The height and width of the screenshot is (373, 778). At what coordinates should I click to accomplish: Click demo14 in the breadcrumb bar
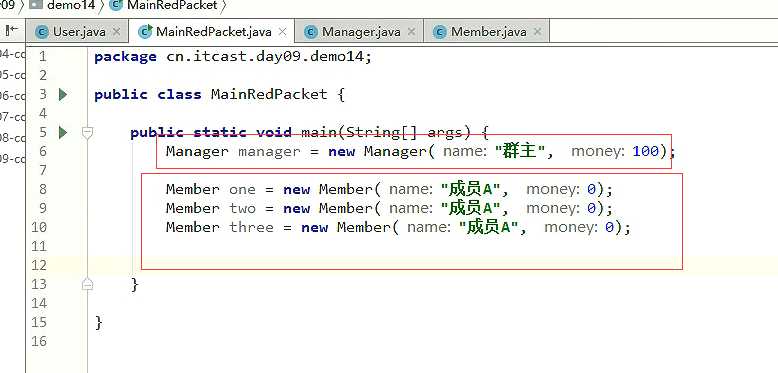(70, 5)
